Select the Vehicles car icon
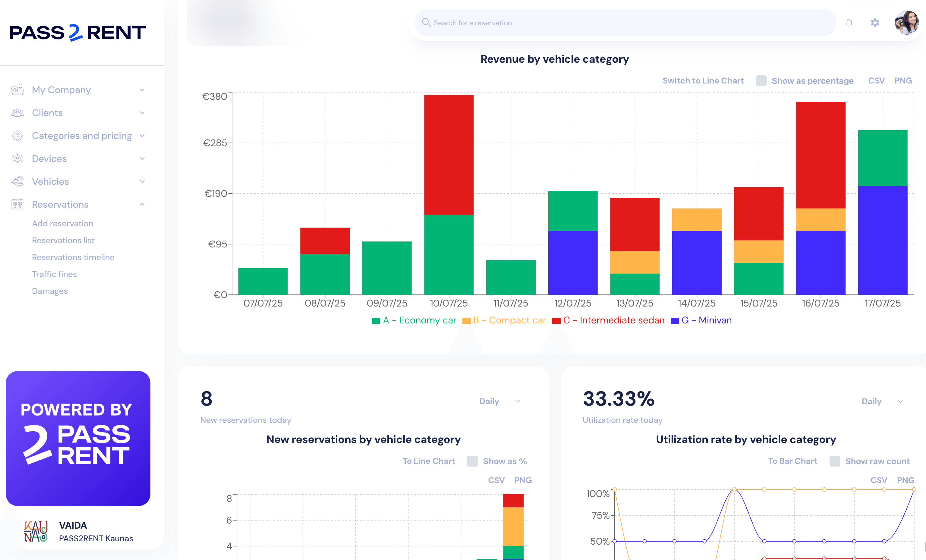The image size is (926, 560). point(17,181)
